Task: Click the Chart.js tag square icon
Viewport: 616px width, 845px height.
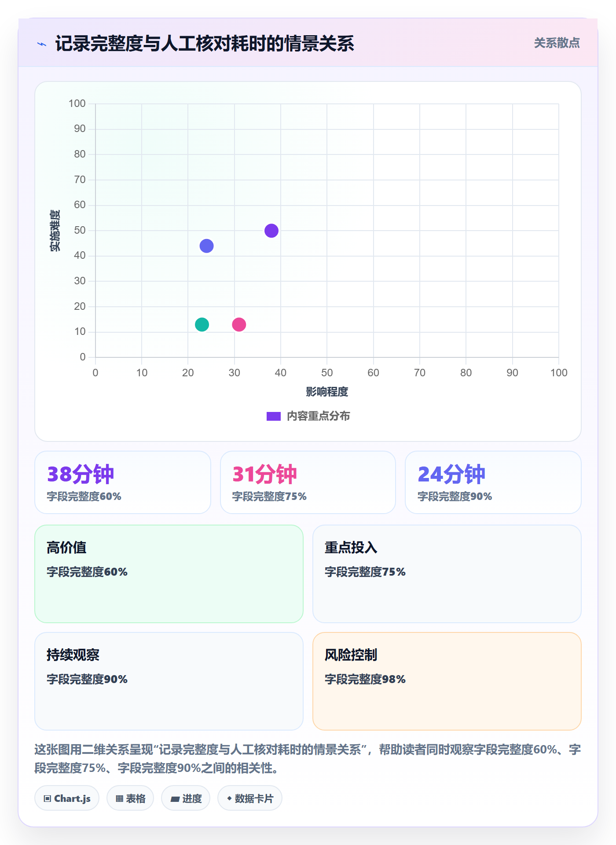Action: [48, 799]
